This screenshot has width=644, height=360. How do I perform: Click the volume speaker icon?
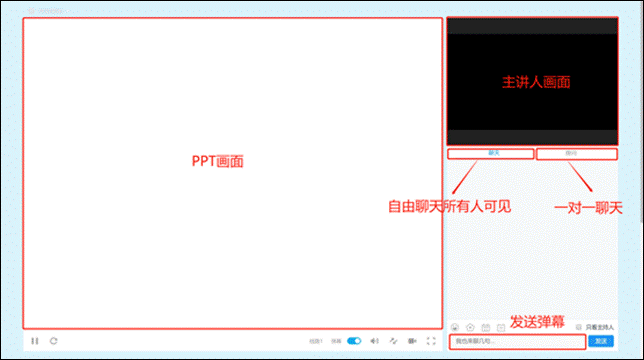pyautogui.click(x=374, y=341)
